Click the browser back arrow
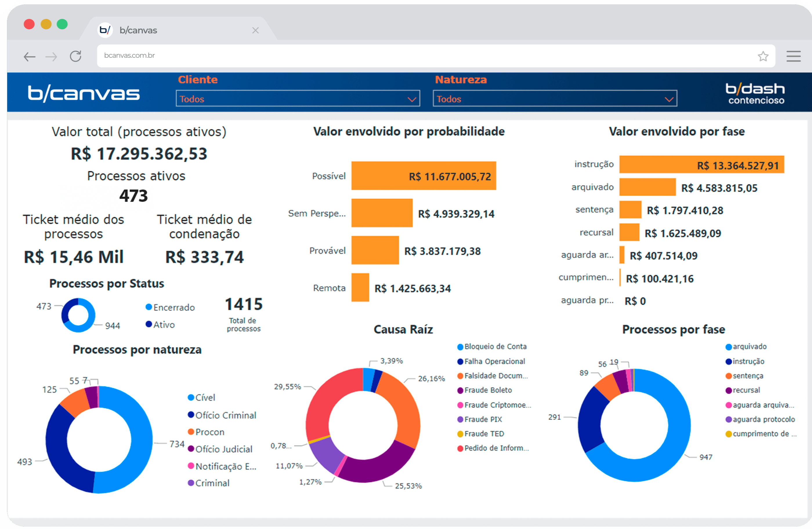The height and width of the screenshot is (529, 812). point(29,56)
